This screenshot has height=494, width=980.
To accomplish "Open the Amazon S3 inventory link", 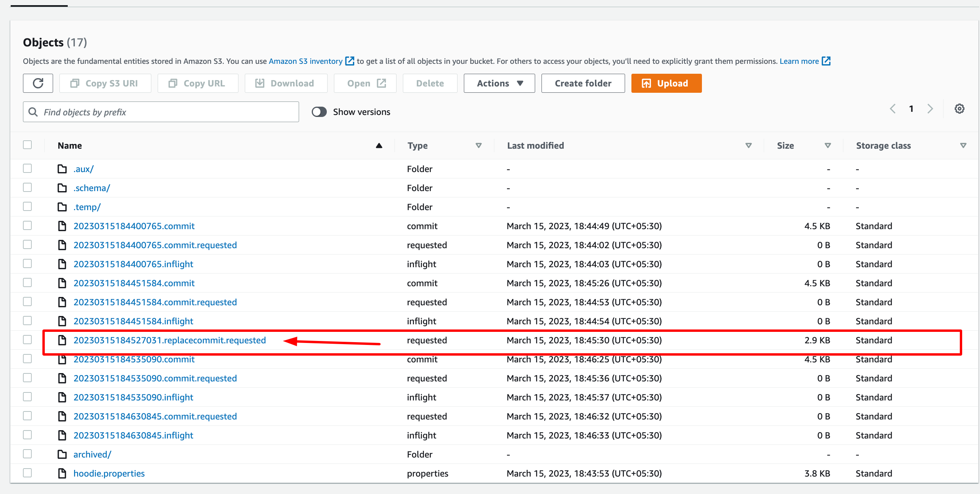I will click(305, 61).
